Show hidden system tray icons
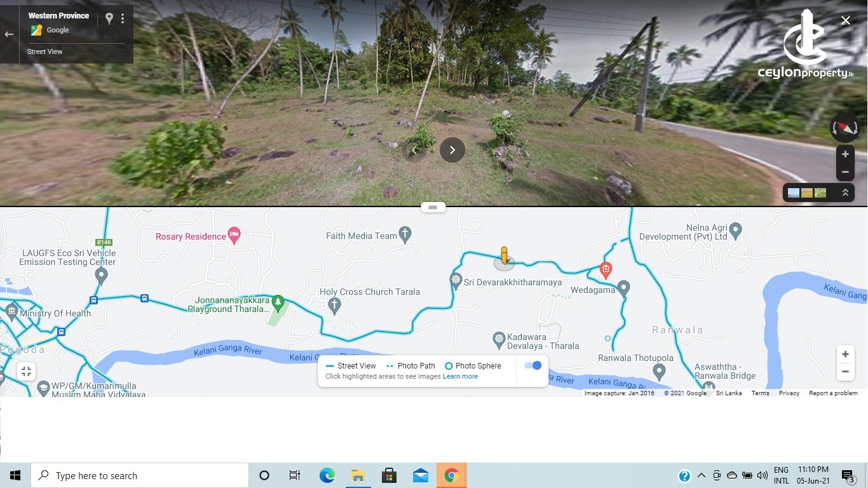 702,476
